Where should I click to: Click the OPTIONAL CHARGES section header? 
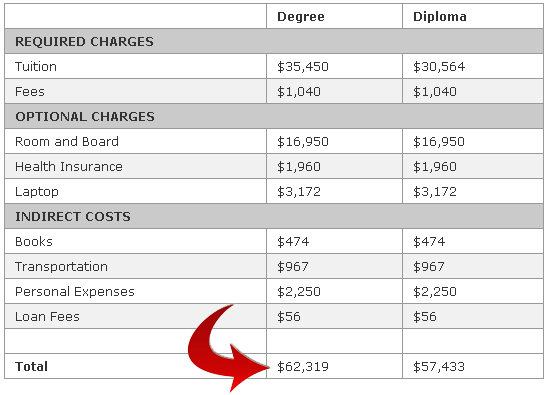(85, 117)
